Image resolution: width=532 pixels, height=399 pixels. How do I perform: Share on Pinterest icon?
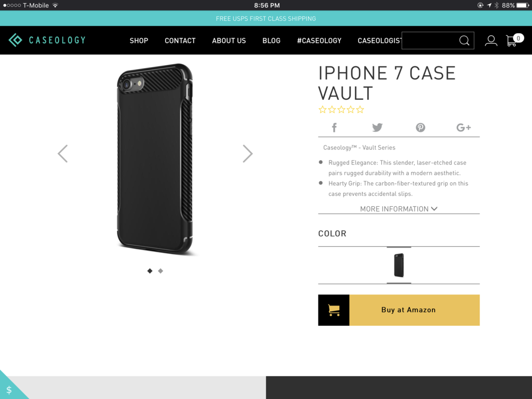[420, 128]
